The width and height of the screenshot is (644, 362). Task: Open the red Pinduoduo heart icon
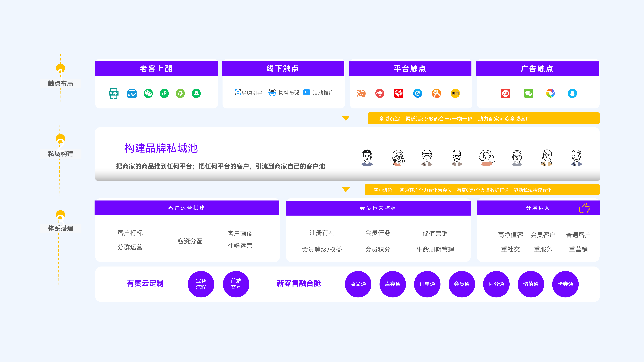(x=399, y=93)
